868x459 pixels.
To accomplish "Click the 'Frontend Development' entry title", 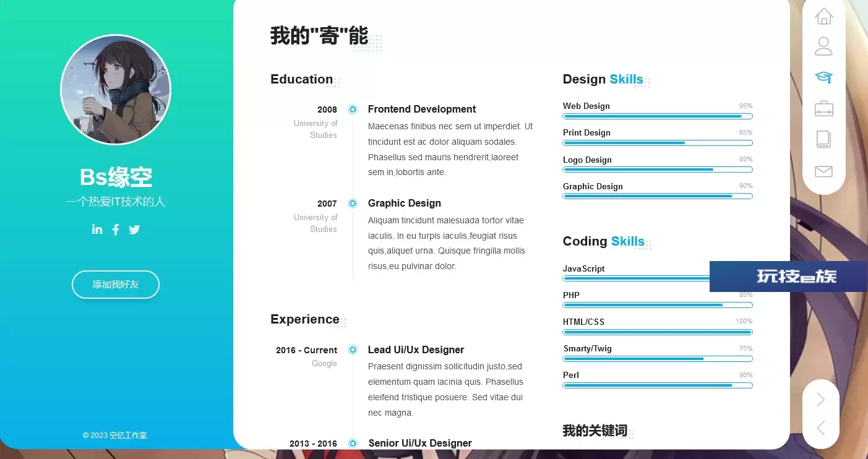I will (422, 109).
